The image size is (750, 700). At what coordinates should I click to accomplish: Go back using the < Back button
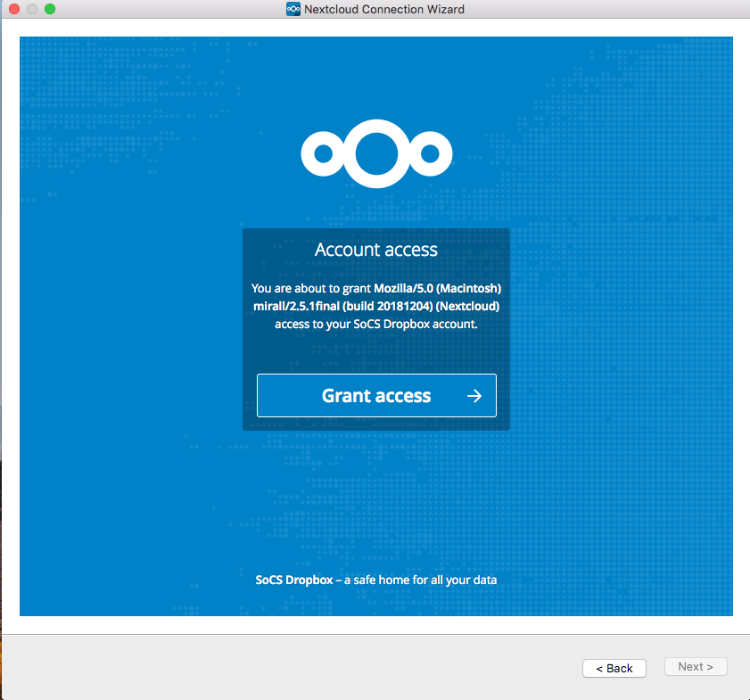pos(614,668)
